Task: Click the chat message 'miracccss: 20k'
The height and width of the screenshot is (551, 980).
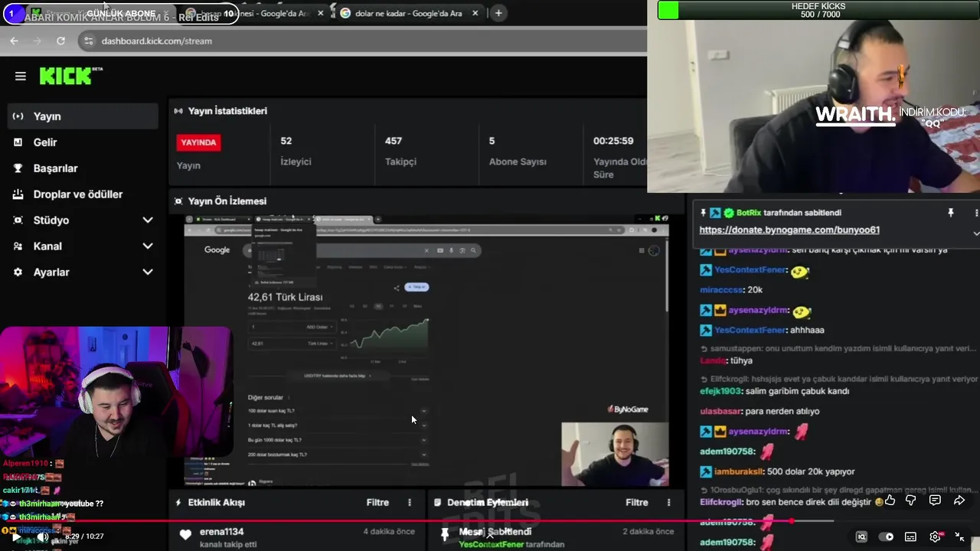Action: pos(731,290)
